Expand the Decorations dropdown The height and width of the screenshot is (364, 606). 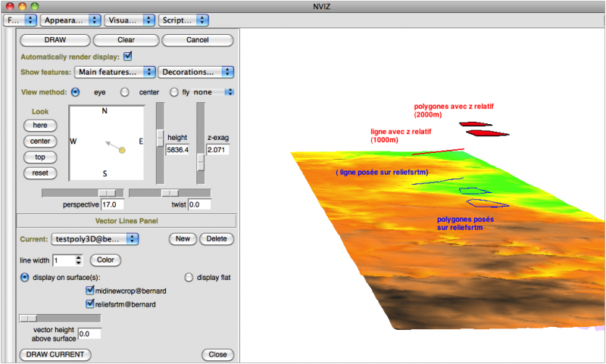[x=195, y=72]
